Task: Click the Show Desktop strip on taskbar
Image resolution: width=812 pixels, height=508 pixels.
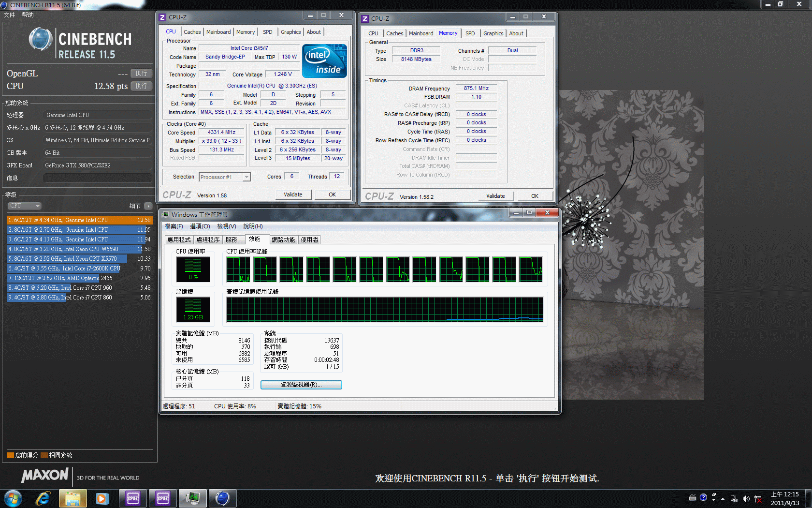Action: click(808, 498)
